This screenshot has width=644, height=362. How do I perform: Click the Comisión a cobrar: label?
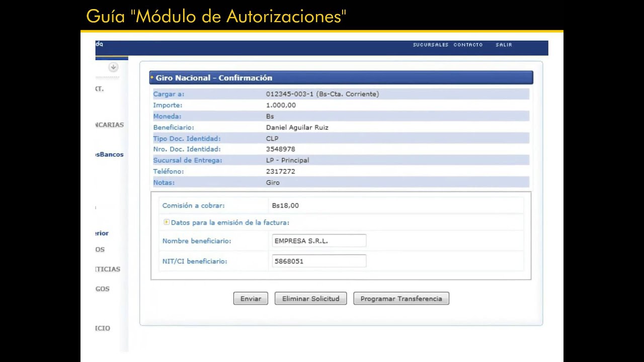(193, 206)
